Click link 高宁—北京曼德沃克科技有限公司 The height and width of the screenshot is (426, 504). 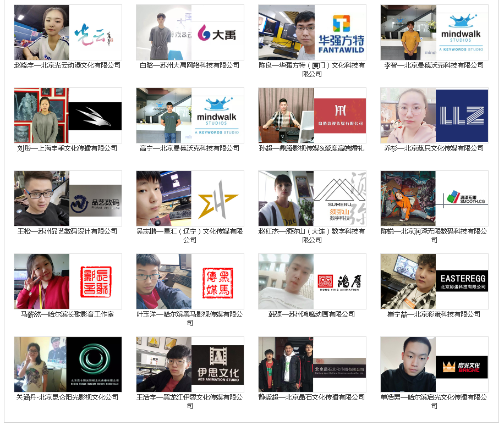[x=190, y=148]
